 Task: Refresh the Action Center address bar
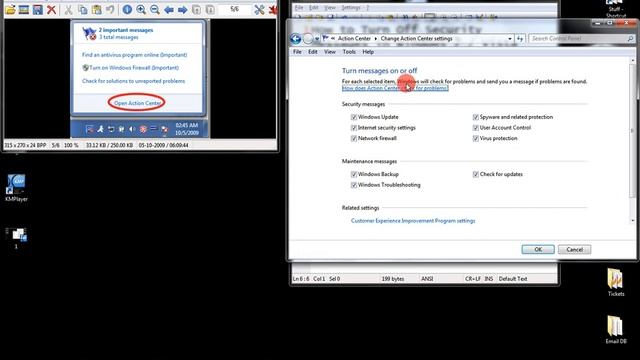click(x=520, y=38)
